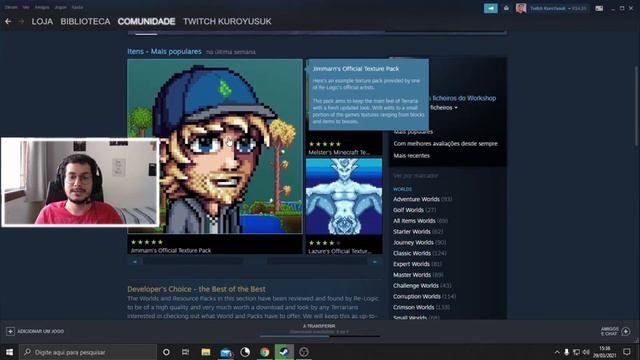
Task: Open Lazure's Official Texture thumbnail
Action: tap(344, 197)
